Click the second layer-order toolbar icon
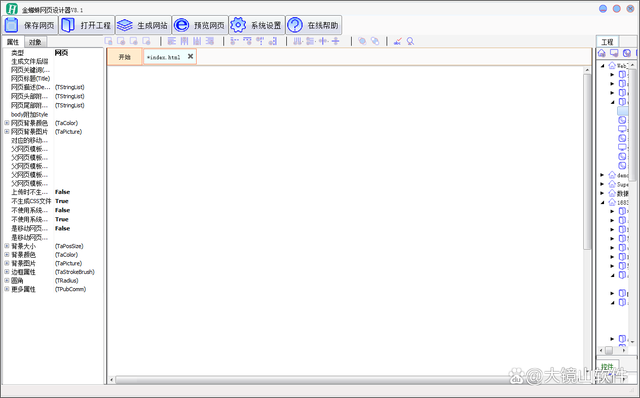640x398 pixels. (121, 41)
